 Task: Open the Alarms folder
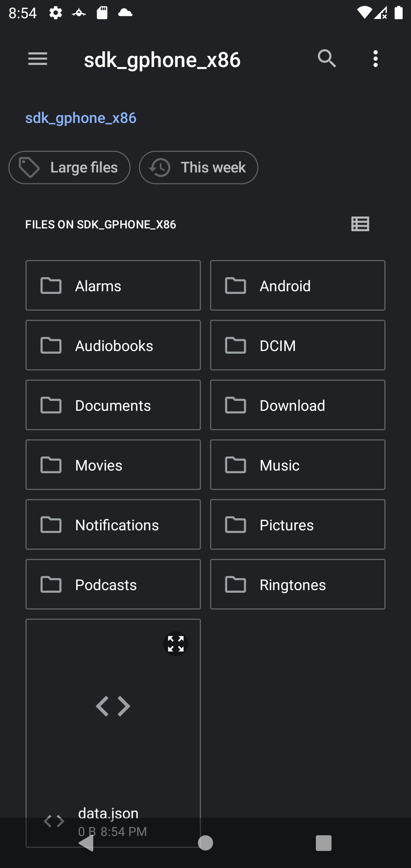[113, 286]
